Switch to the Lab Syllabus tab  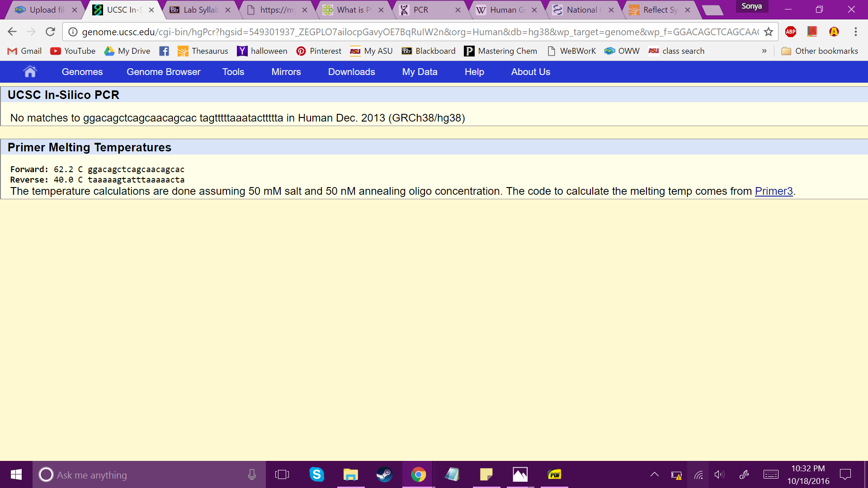[x=200, y=10]
